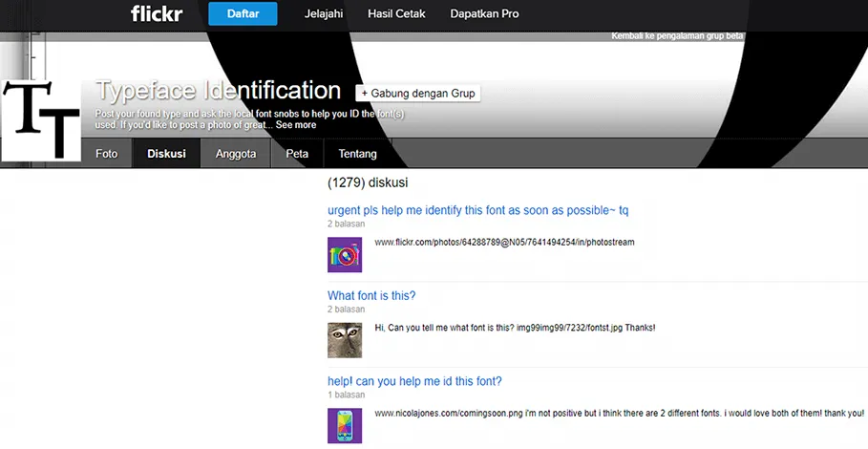Click Kembali ke pengalaman grup beta link
This screenshot has width=868, height=449.
click(677, 36)
